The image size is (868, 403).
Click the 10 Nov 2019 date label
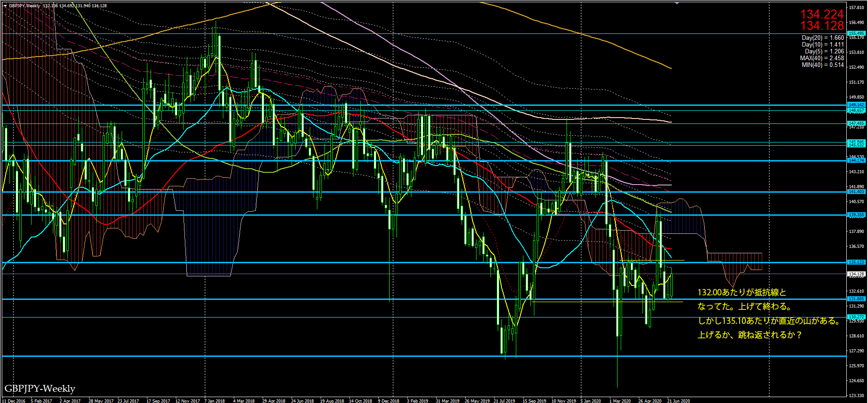[564, 401]
